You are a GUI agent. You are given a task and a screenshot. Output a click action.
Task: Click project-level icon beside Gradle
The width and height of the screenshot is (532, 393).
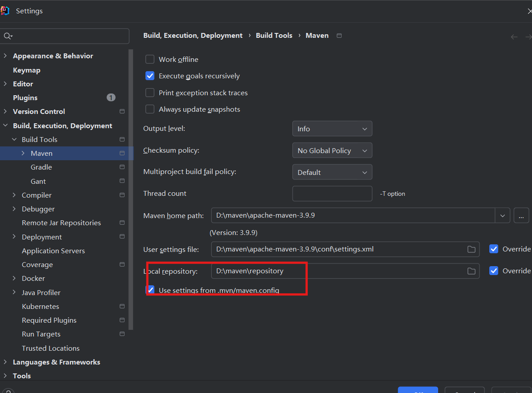tap(122, 167)
